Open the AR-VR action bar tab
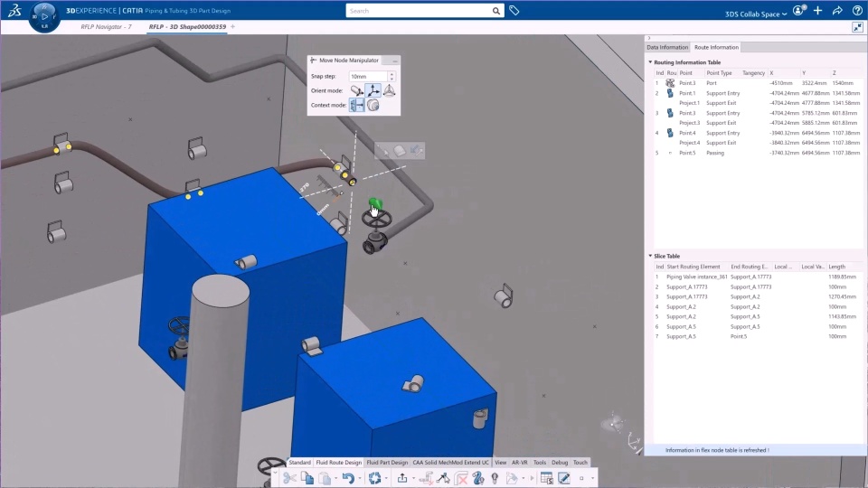The width and height of the screenshot is (868, 488). 519,463
